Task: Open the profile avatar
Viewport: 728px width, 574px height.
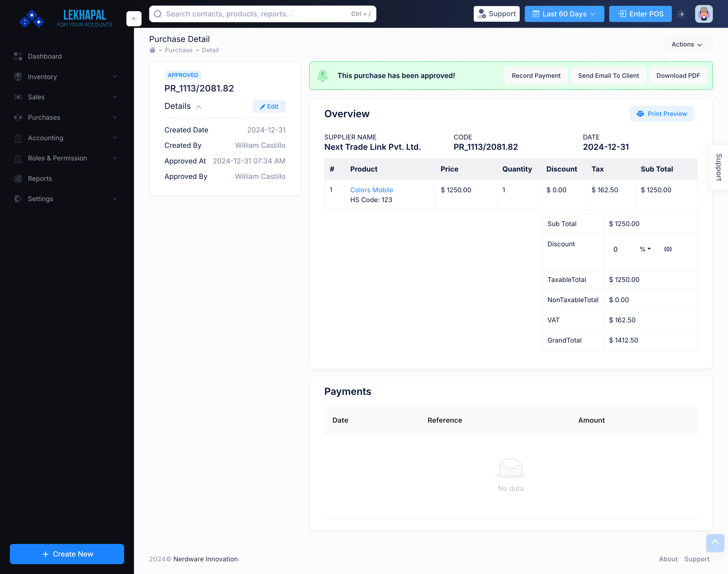Action: tap(704, 14)
